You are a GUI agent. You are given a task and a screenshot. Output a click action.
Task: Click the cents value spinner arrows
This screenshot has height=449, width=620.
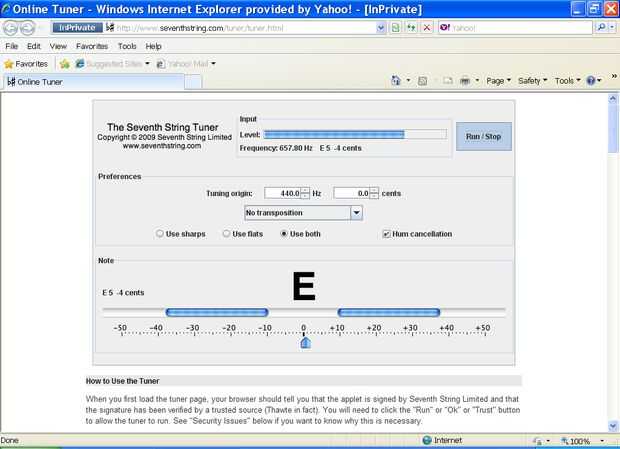[x=374, y=193]
